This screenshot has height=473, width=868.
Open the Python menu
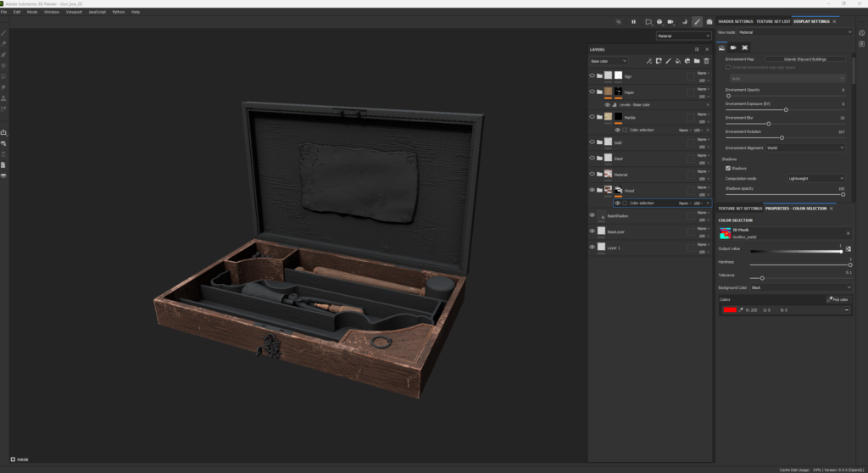point(119,12)
